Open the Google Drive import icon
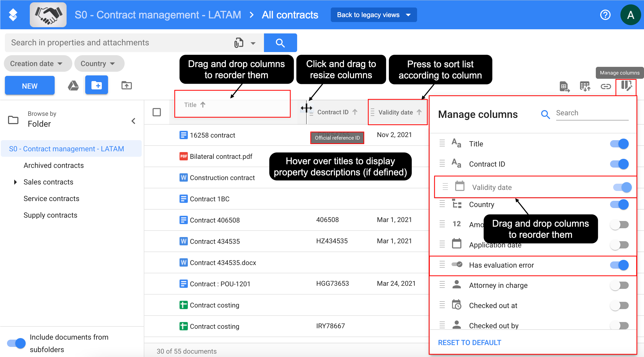The image size is (644, 357). (73, 85)
